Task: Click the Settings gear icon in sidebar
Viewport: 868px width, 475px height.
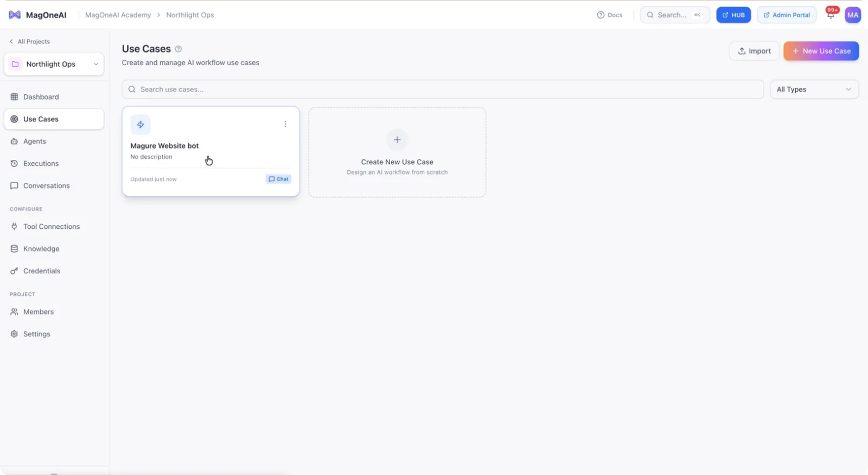Action: pos(14,334)
